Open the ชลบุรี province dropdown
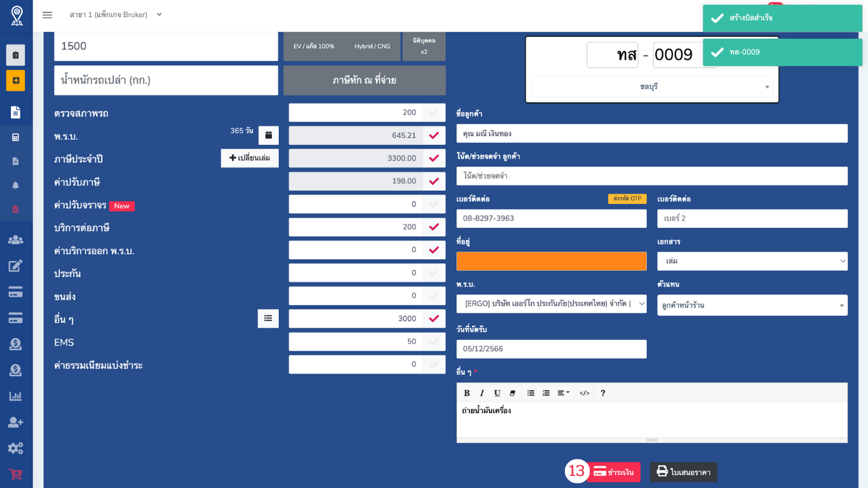Image resolution: width=868 pixels, height=488 pixels. coord(652,86)
